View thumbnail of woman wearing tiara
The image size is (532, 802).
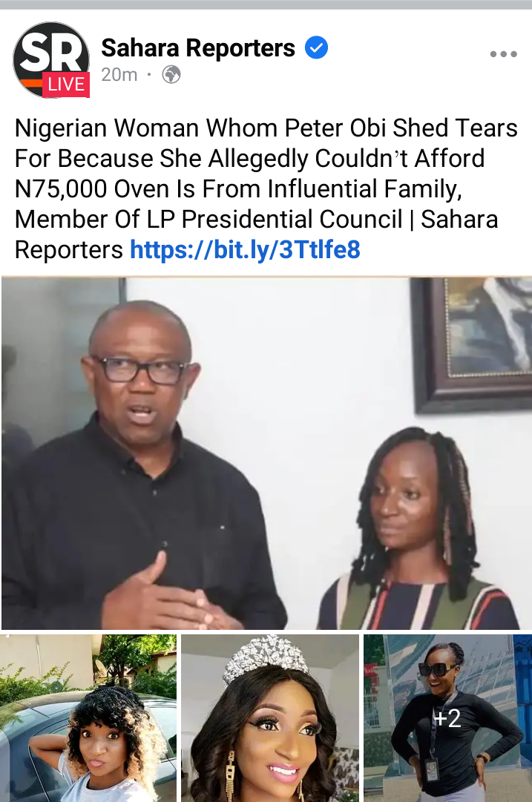point(269,718)
